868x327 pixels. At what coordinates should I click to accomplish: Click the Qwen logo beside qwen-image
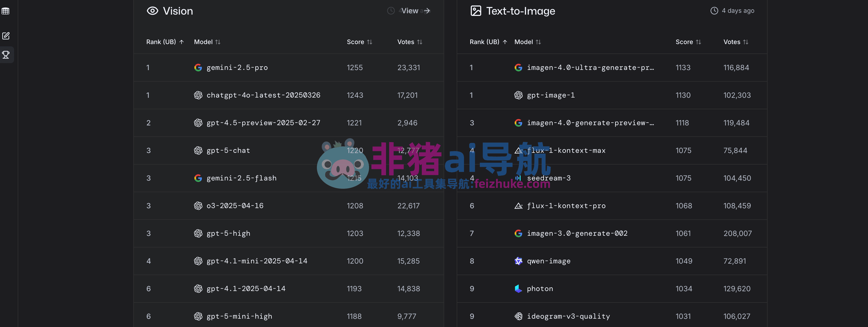click(x=518, y=261)
